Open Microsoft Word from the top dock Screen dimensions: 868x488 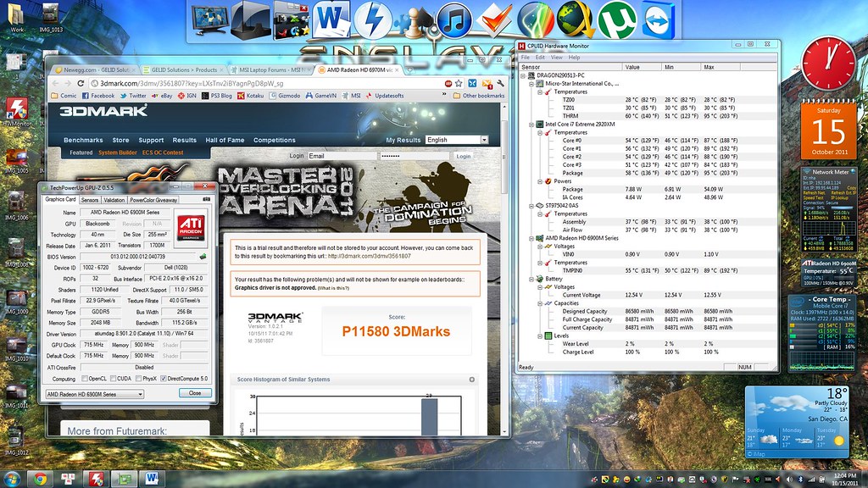(x=331, y=20)
